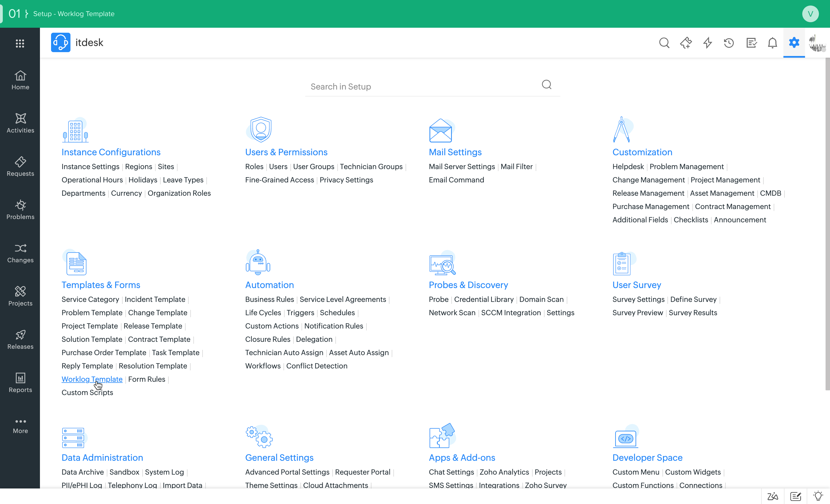
Task: Open quick actions lightning bolt icon
Action: pos(707,43)
